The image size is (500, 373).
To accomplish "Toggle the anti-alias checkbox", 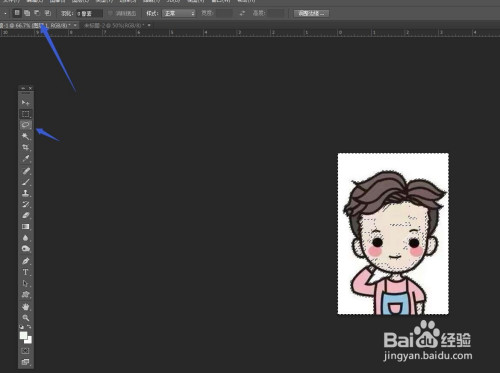I will point(111,13).
